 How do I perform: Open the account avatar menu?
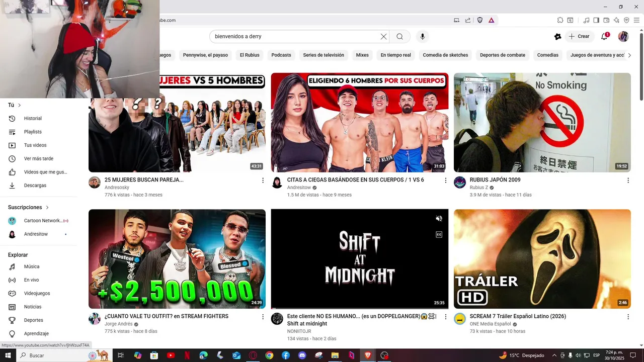coord(623,36)
